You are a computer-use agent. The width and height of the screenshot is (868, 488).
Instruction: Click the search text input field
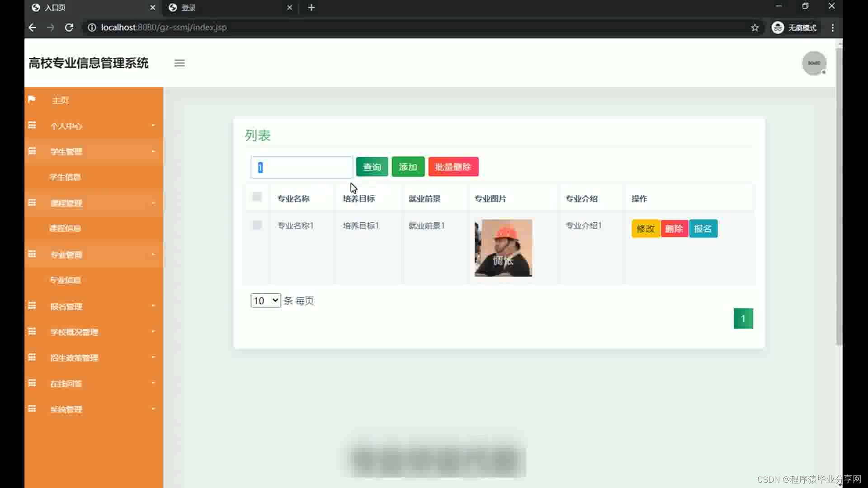(x=302, y=167)
